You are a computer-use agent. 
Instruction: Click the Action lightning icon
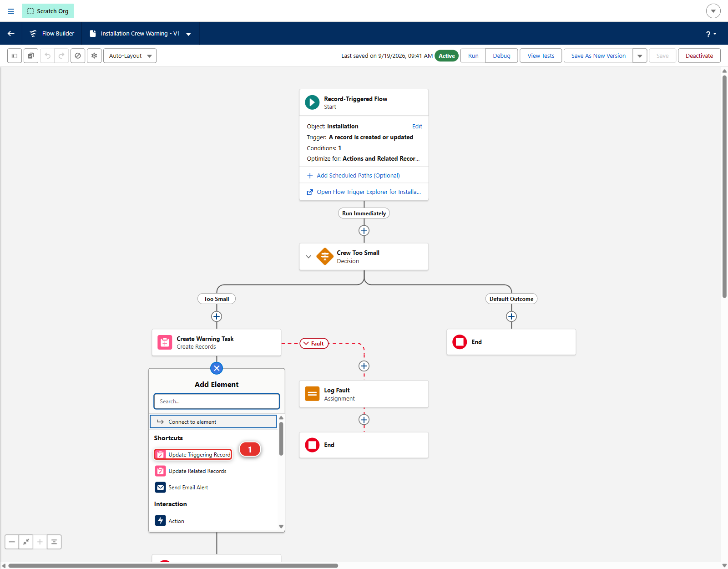point(161,521)
